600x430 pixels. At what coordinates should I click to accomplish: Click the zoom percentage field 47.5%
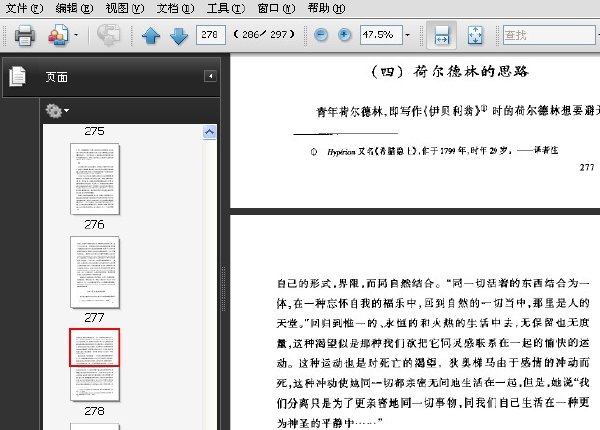[x=381, y=35]
